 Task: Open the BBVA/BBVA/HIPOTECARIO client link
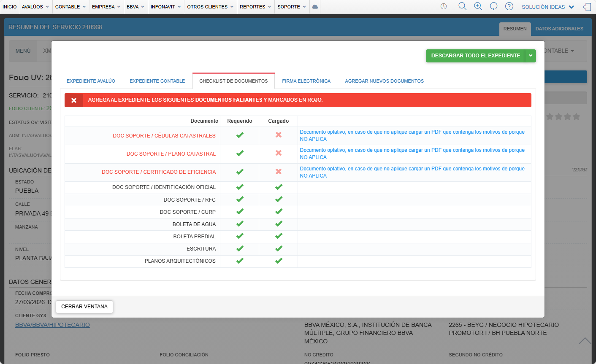point(52,325)
